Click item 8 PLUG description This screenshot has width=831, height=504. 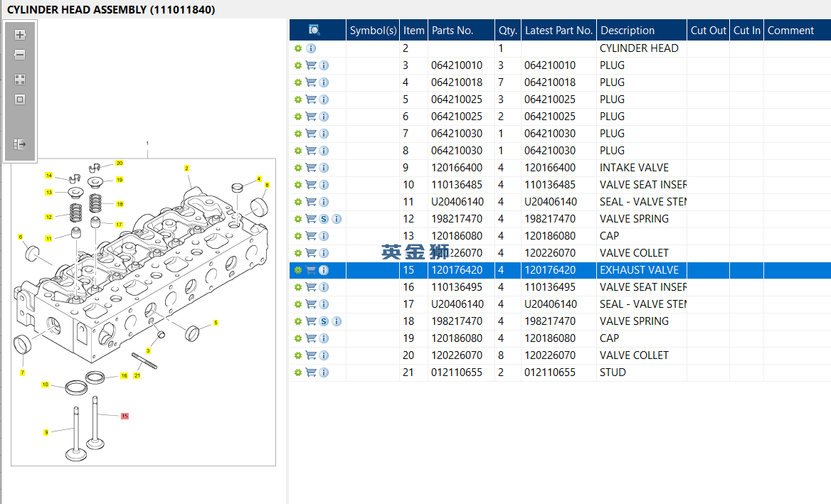coord(612,151)
